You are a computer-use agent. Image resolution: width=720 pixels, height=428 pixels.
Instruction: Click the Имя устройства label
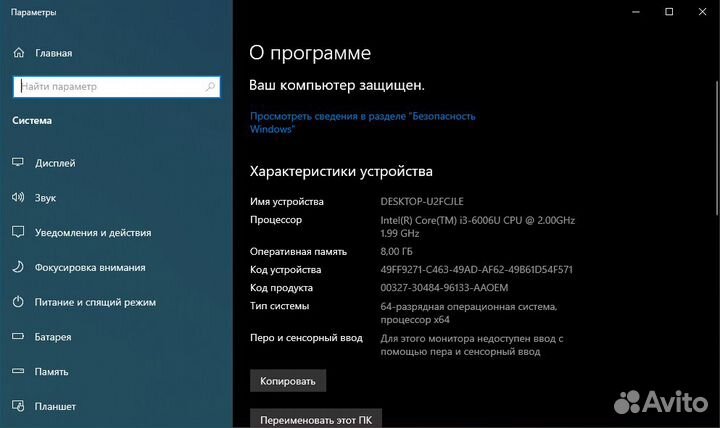tap(287, 202)
